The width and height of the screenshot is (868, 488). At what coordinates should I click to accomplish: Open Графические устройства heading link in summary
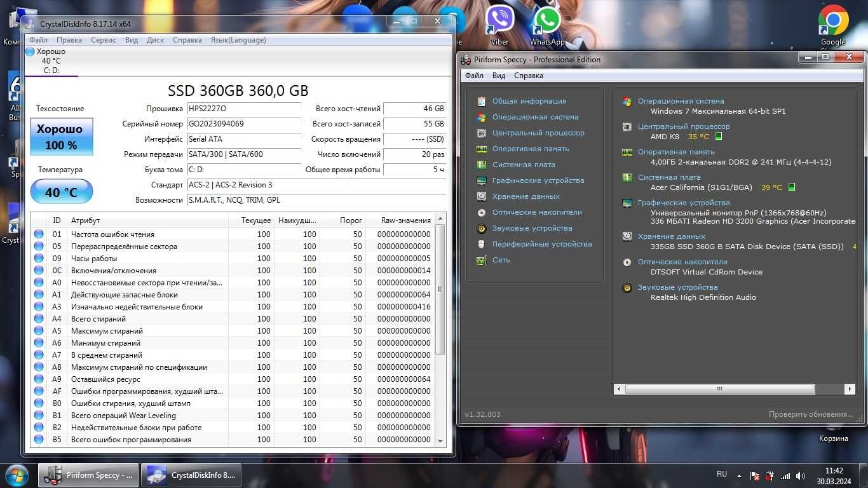pos(684,203)
